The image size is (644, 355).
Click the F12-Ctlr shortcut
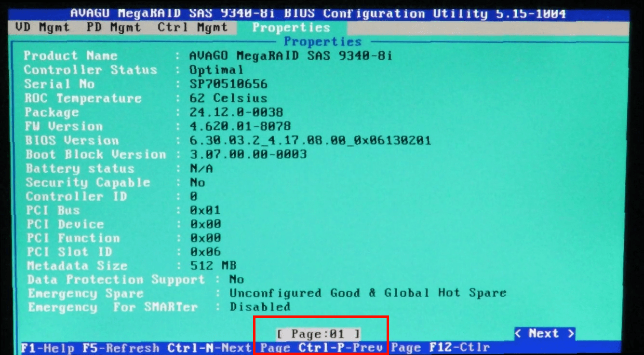pyautogui.click(x=459, y=348)
